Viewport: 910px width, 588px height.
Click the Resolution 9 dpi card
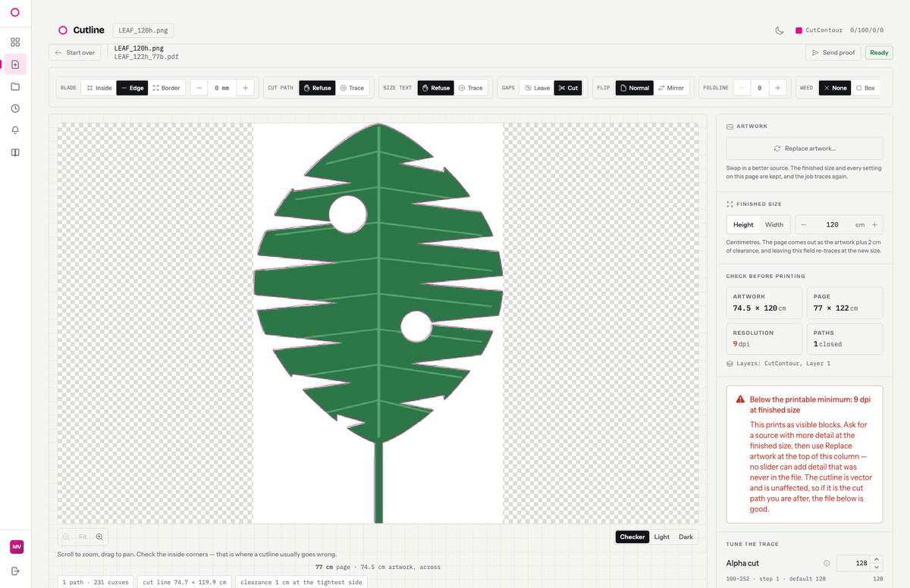click(x=764, y=339)
